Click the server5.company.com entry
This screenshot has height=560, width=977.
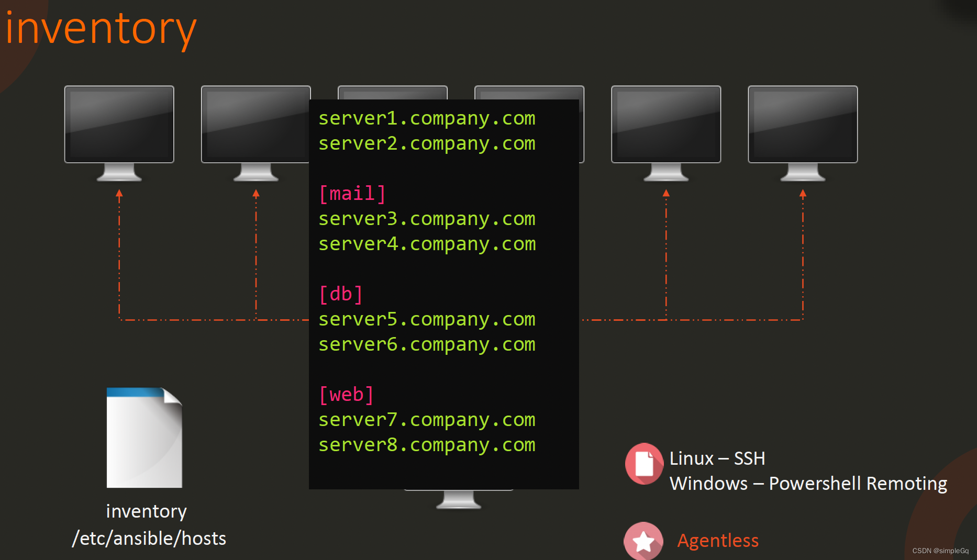427,319
